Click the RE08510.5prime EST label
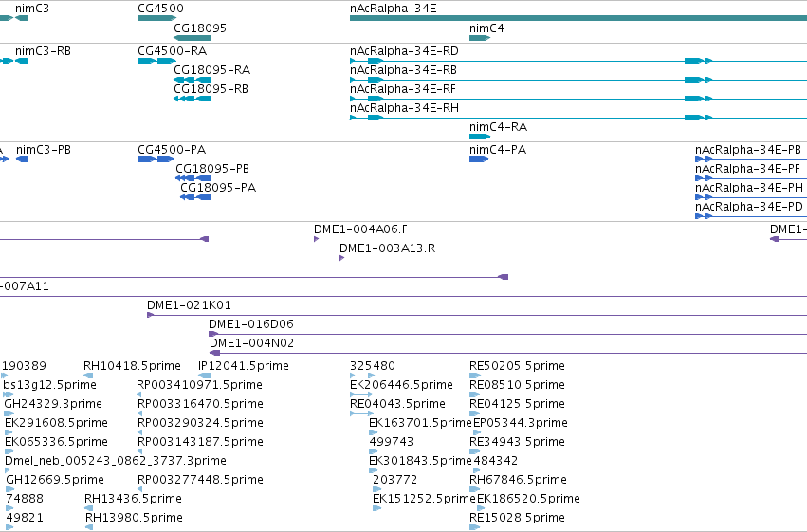 point(517,385)
